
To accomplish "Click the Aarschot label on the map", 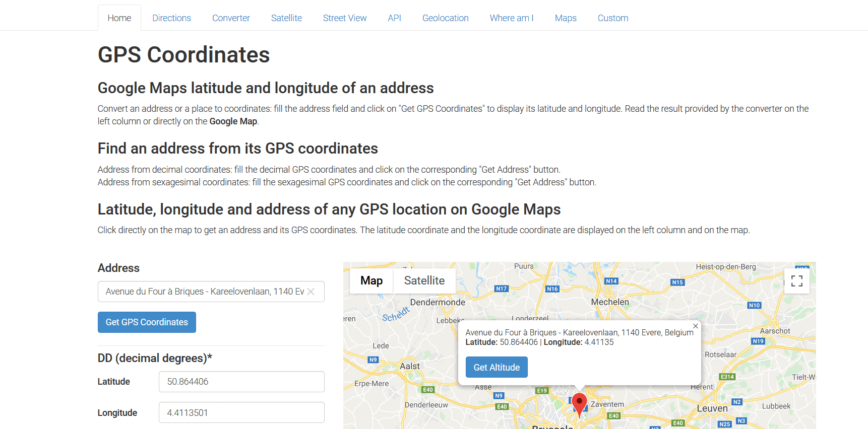I will pyautogui.click(x=775, y=331).
